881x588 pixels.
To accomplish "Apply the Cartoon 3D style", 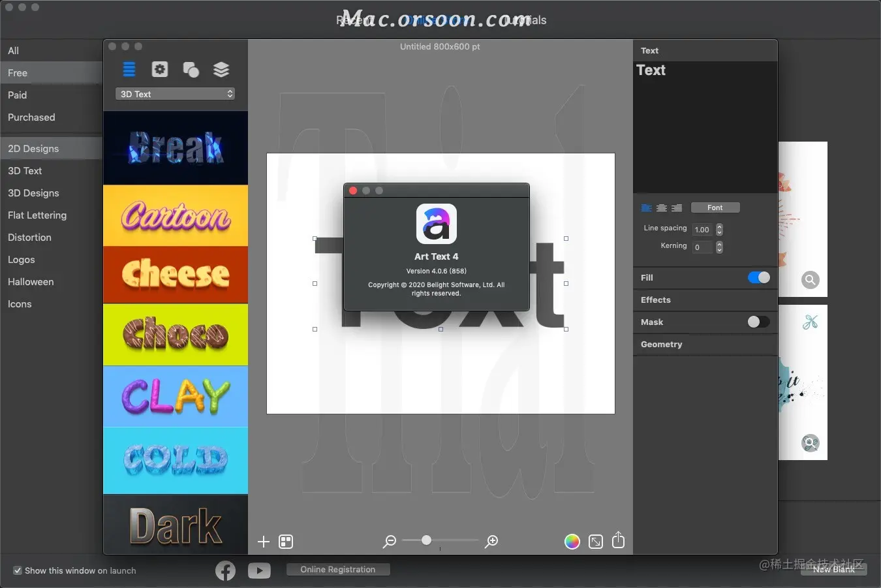I will 176,216.
